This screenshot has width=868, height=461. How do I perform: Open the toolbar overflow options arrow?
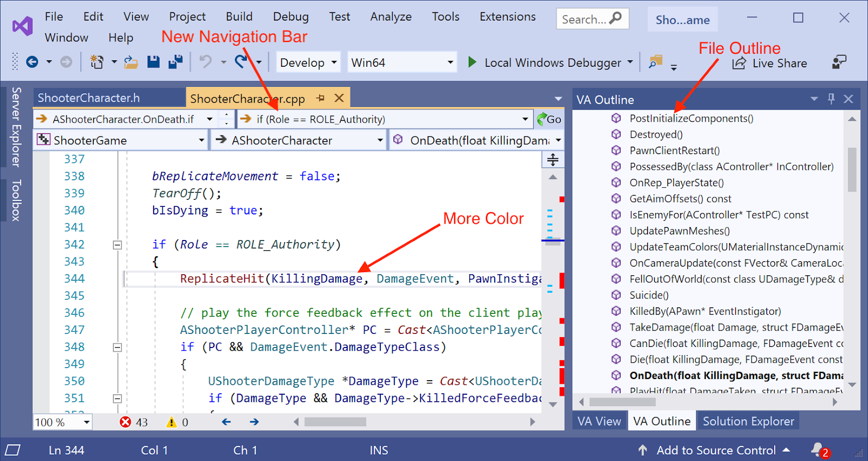click(x=674, y=67)
